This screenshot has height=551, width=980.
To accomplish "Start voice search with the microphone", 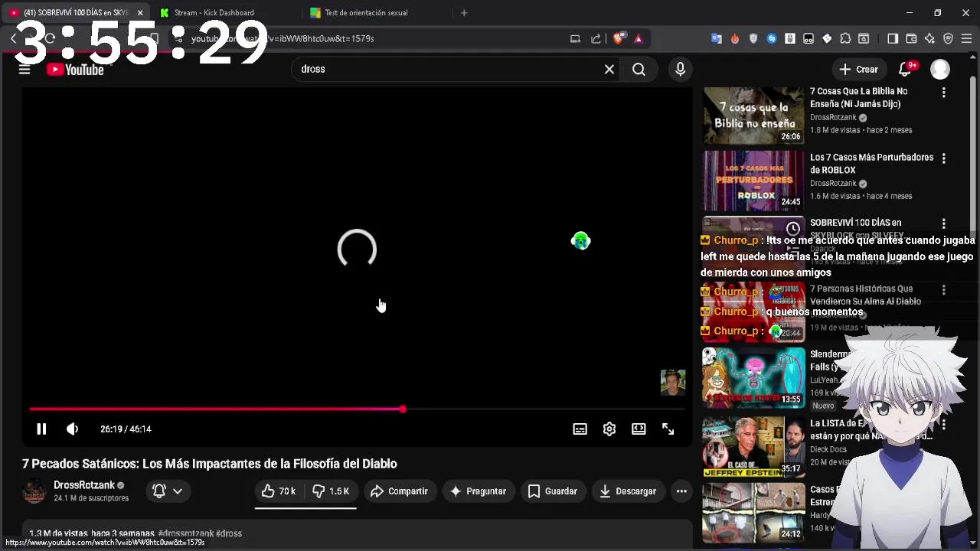I will coord(680,70).
